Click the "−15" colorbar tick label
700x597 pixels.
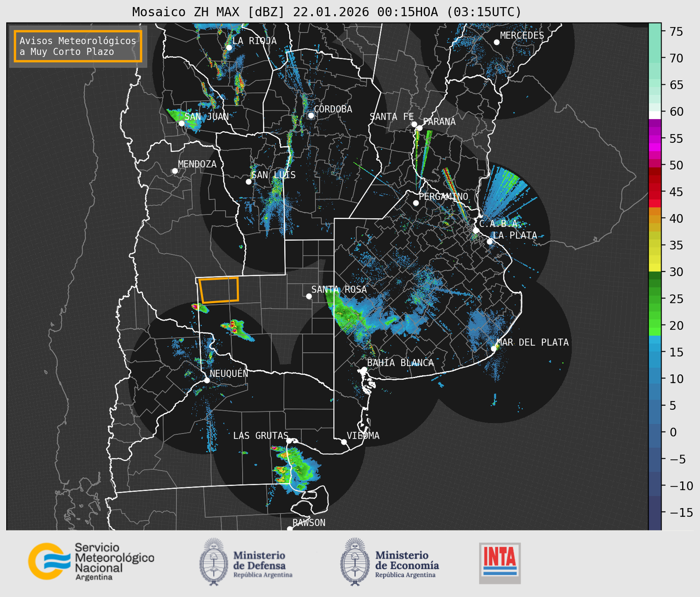tap(681, 513)
